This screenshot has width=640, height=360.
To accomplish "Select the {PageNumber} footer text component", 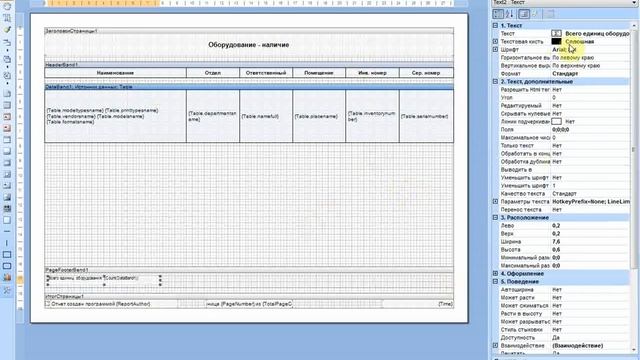I will coord(249,304).
